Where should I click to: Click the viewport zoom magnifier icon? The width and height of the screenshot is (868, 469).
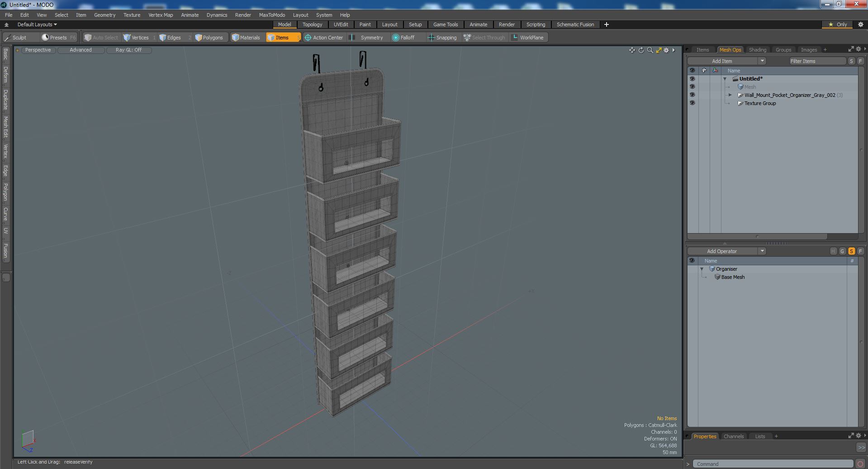pyautogui.click(x=650, y=50)
